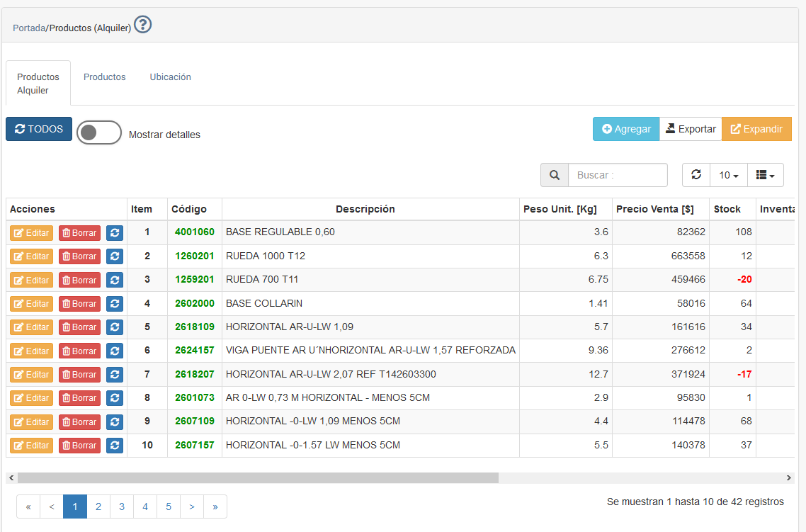Delete RUEDA 1000 T12 with Borrar
This screenshot has width=806, height=532.
79,256
